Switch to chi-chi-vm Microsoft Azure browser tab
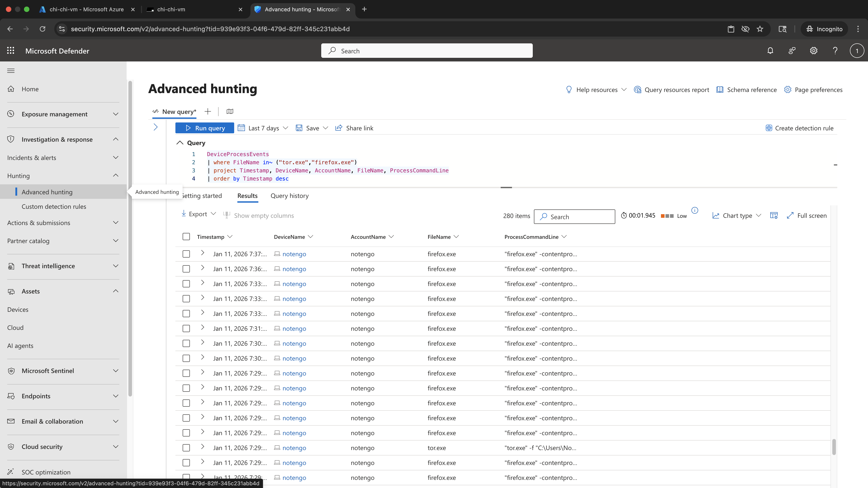The image size is (868, 488). tap(87, 9)
